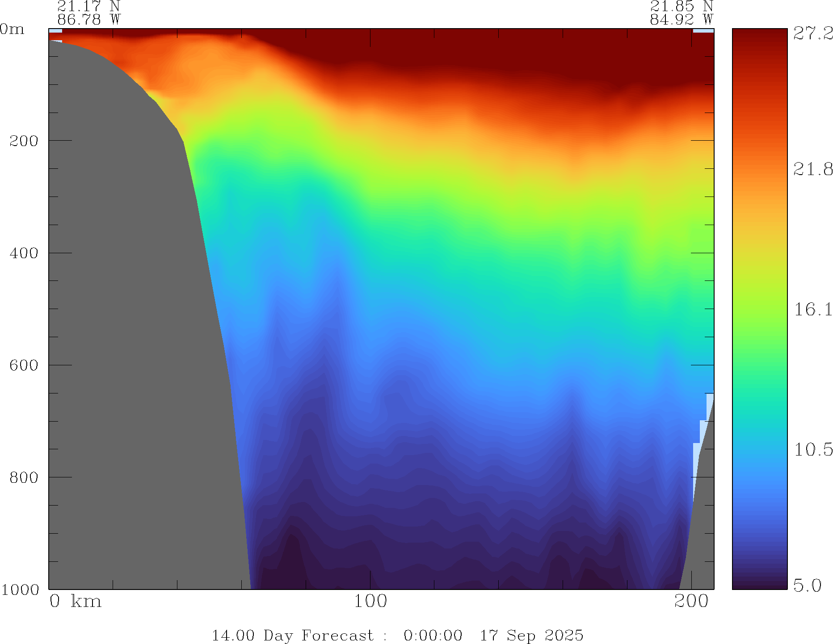
Task: Select the 1000 depth axis label
Action: pos(20,590)
